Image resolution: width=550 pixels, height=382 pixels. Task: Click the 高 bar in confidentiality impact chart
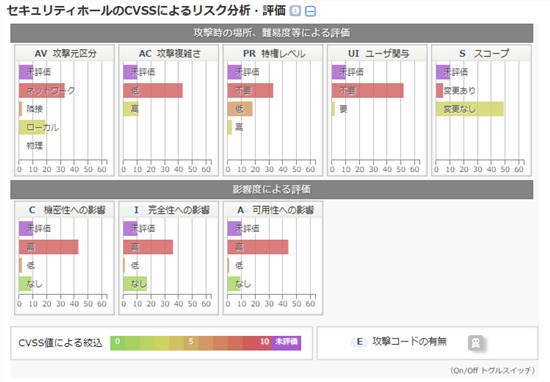tap(48, 247)
